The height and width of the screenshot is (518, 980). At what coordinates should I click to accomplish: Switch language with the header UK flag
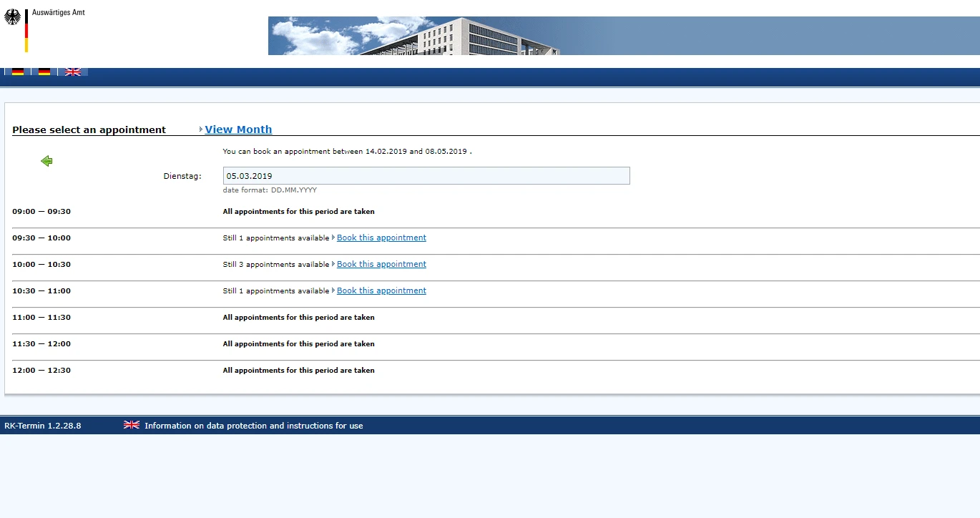tap(73, 72)
